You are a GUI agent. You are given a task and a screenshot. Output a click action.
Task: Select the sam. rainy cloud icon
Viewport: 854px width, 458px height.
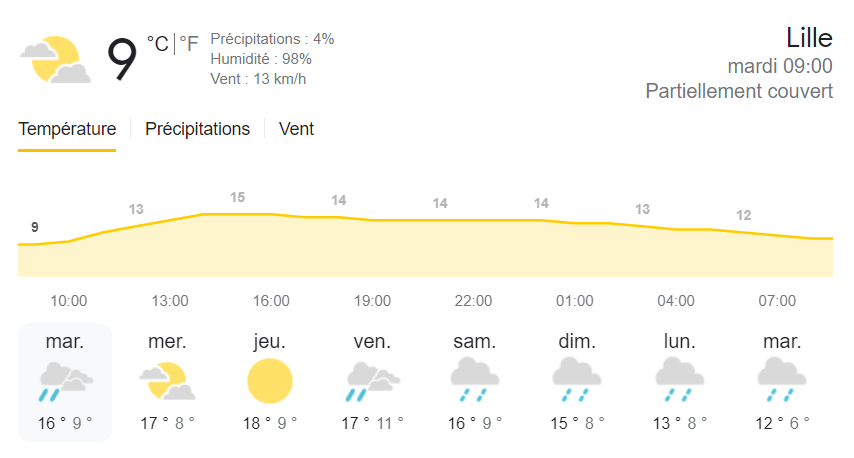[x=474, y=380]
